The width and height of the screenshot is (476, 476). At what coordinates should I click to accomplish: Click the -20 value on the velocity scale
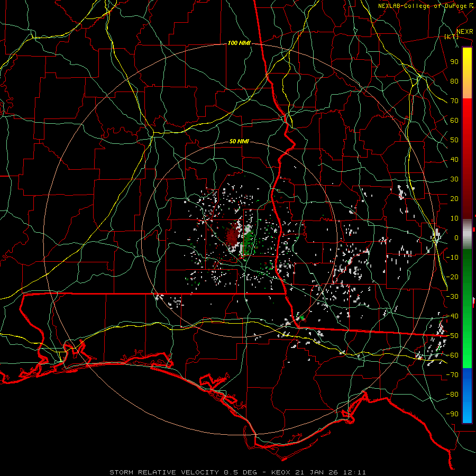(x=452, y=277)
